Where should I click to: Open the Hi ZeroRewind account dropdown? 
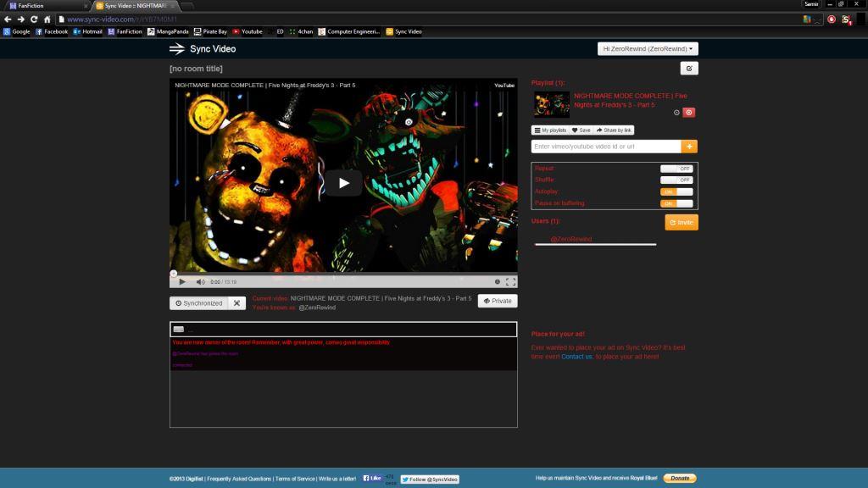(x=648, y=48)
